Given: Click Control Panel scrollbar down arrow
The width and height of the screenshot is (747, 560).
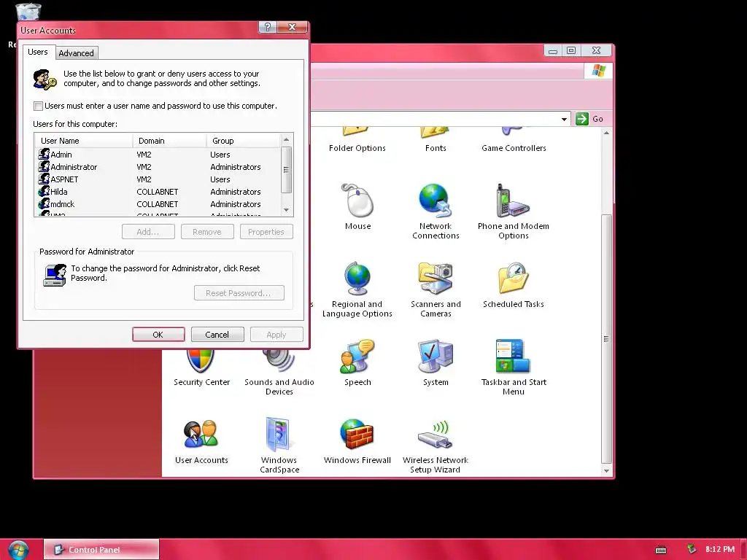Looking at the screenshot, I should [606, 470].
